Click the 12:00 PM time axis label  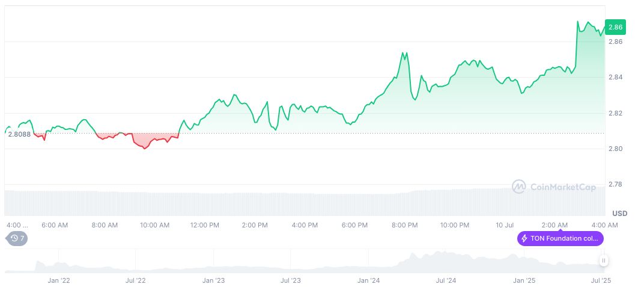coord(205,225)
